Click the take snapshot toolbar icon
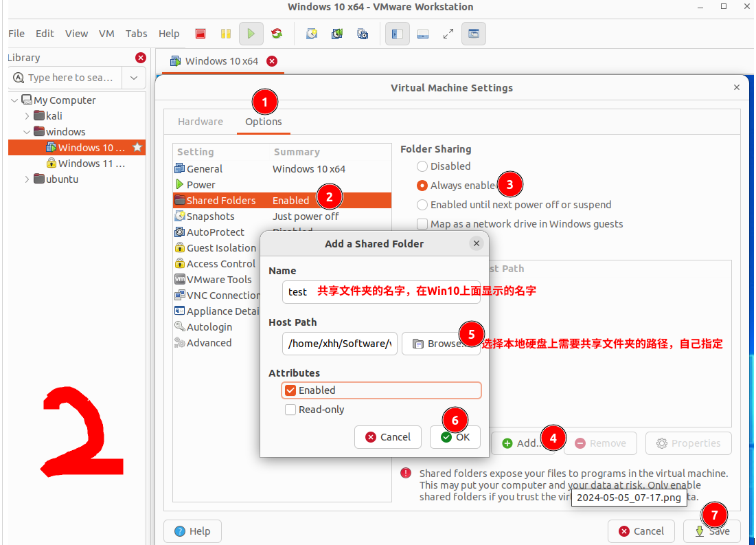Screen dimensions: 756x545 pyautogui.click(x=312, y=34)
